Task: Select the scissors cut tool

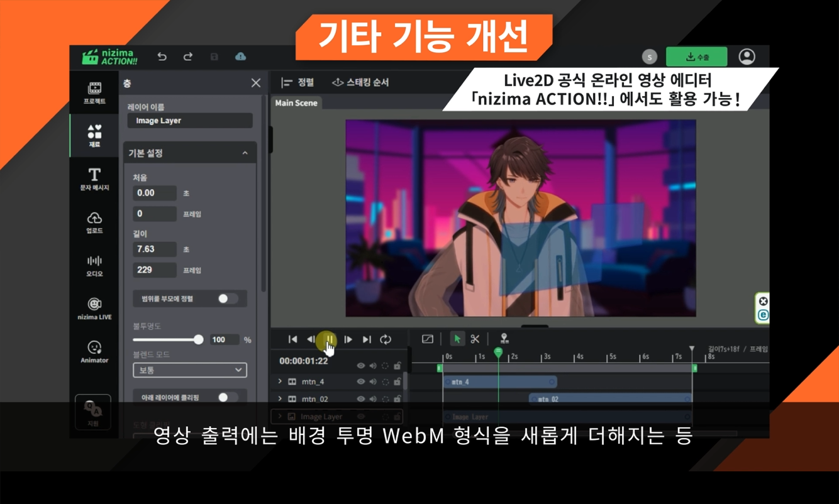Action: (x=475, y=339)
